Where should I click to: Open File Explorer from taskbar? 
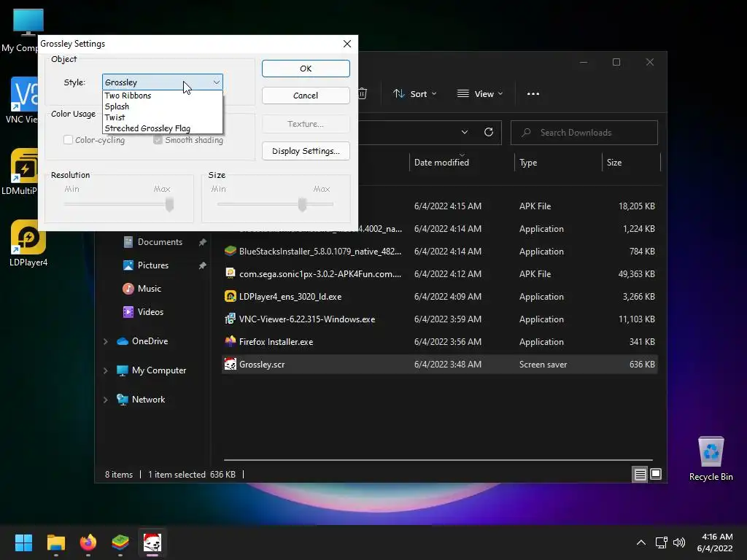point(55,542)
